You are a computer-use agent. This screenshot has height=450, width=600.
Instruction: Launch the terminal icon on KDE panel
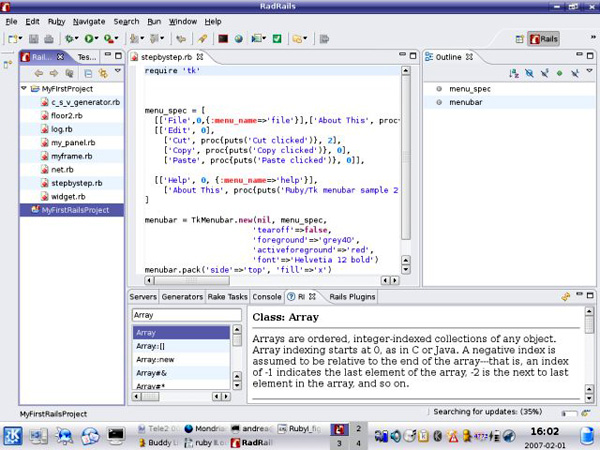[116, 435]
